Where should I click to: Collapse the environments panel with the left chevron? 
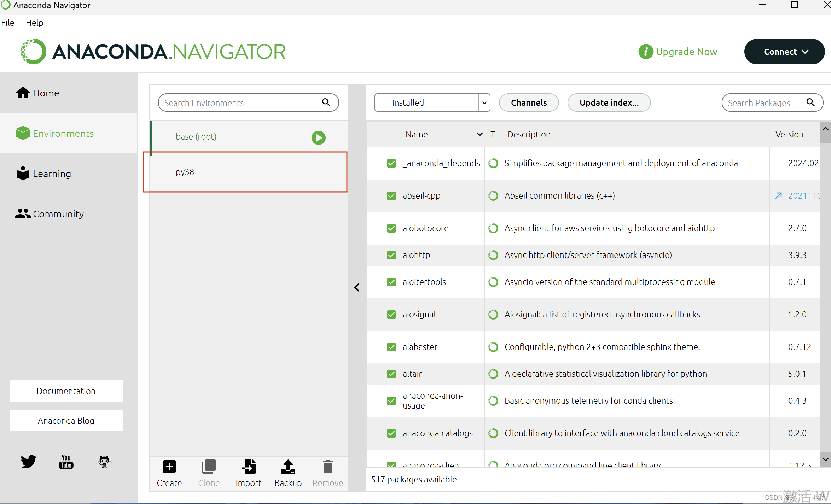pyautogui.click(x=357, y=287)
